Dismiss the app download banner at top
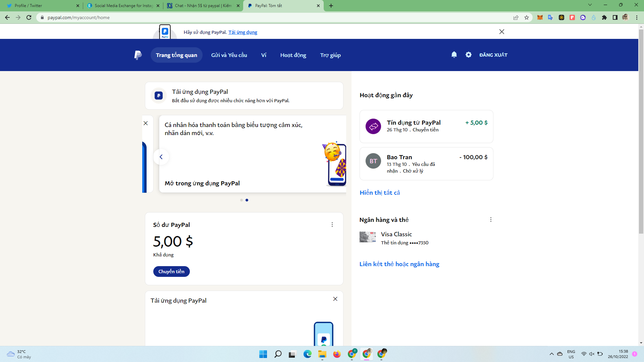This screenshot has height=362, width=644. pyautogui.click(x=502, y=32)
